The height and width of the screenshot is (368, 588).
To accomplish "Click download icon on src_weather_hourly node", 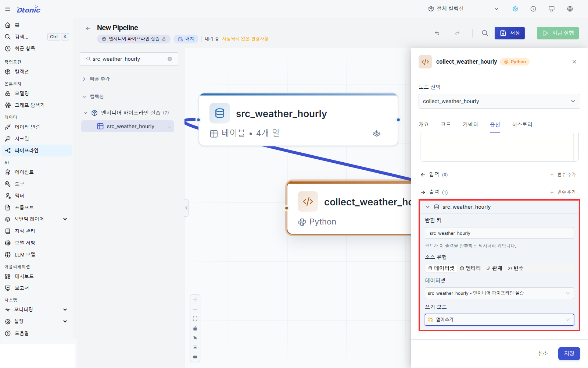I will (377, 133).
